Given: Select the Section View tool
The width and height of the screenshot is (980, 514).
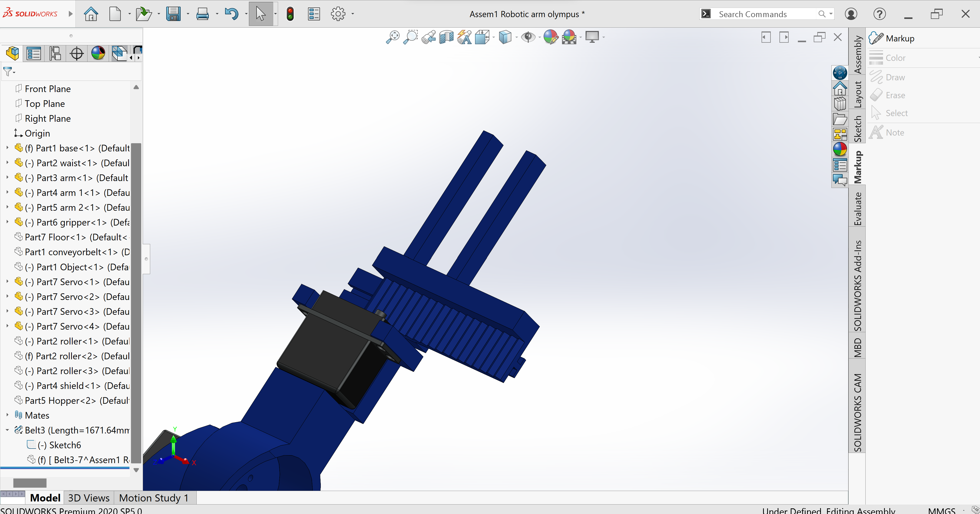Looking at the screenshot, I should click(x=446, y=37).
